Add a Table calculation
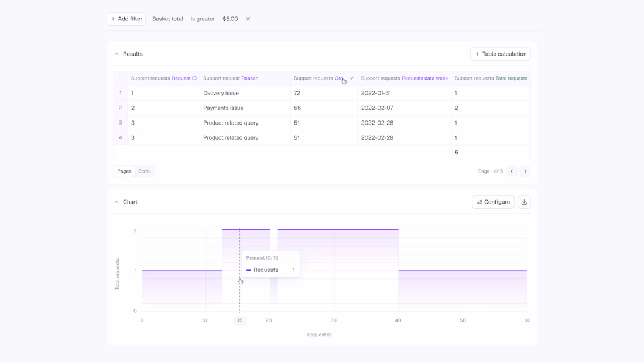This screenshot has width=644, height=362. coord(500,54)
